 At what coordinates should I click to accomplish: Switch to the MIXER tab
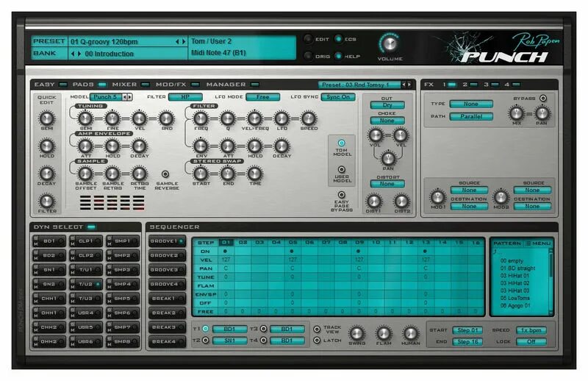pos(131,85)
